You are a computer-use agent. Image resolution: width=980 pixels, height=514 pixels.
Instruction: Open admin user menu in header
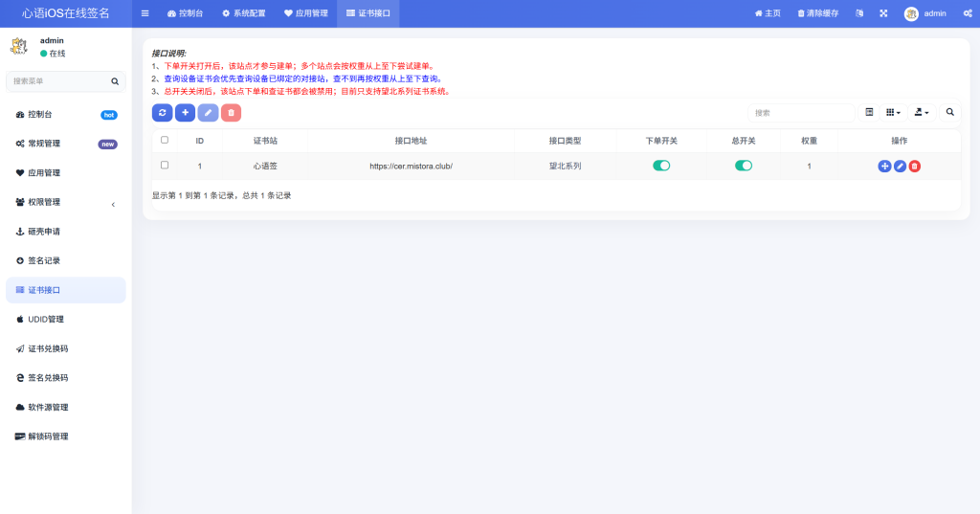[925, 13]
